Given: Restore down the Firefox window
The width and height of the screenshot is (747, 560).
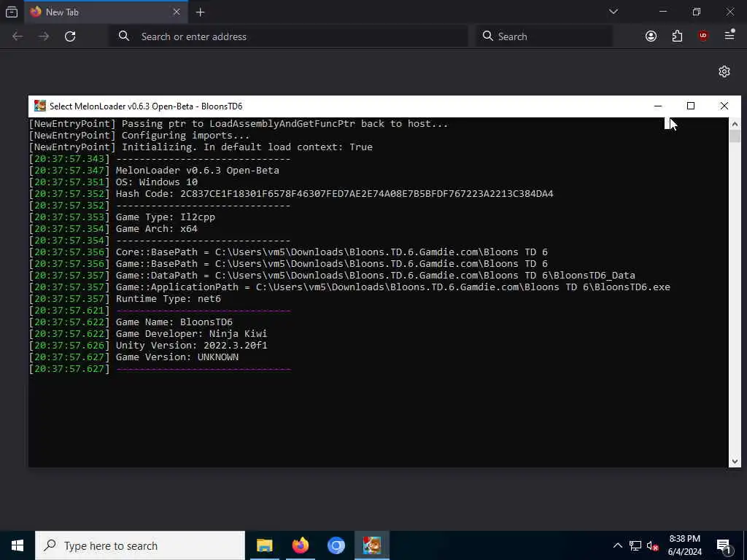Looking at the screenshot, I should 697,12.
